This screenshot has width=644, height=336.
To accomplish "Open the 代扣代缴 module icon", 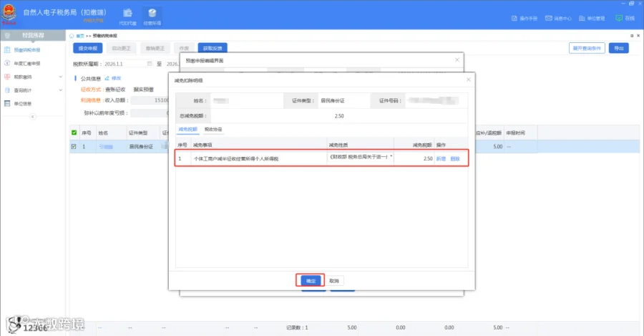I will coord(128,17).
